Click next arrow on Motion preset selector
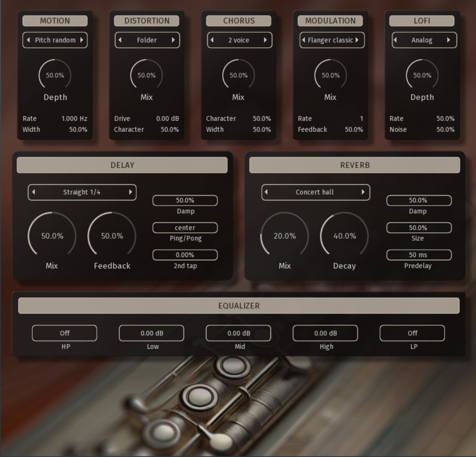The width and height of the screenshot is (476, 457). [x=82, y=40]
